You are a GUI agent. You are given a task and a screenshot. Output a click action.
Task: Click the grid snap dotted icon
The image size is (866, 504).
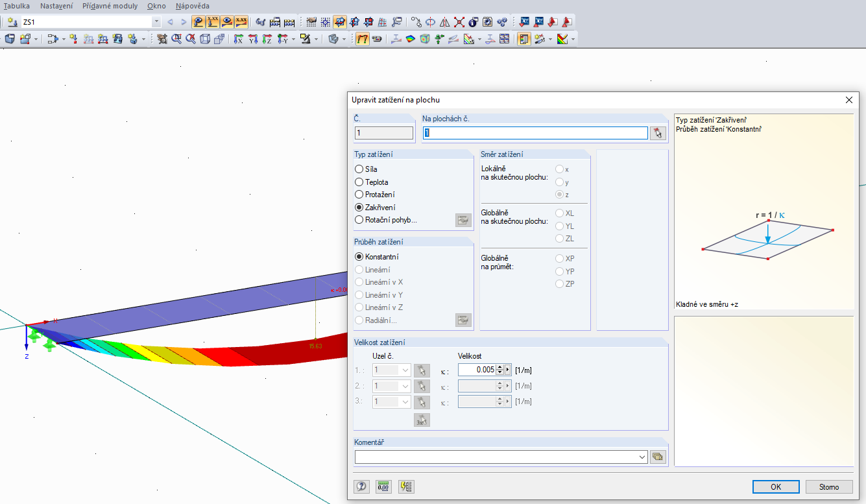[x=326, y=22]
